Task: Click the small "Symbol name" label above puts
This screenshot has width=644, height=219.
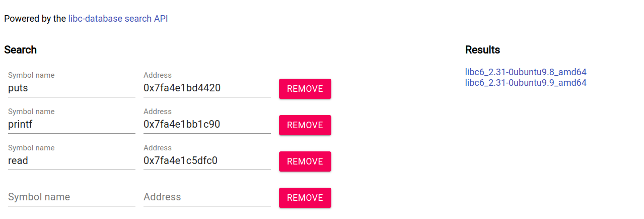Action: pos(31,75)
